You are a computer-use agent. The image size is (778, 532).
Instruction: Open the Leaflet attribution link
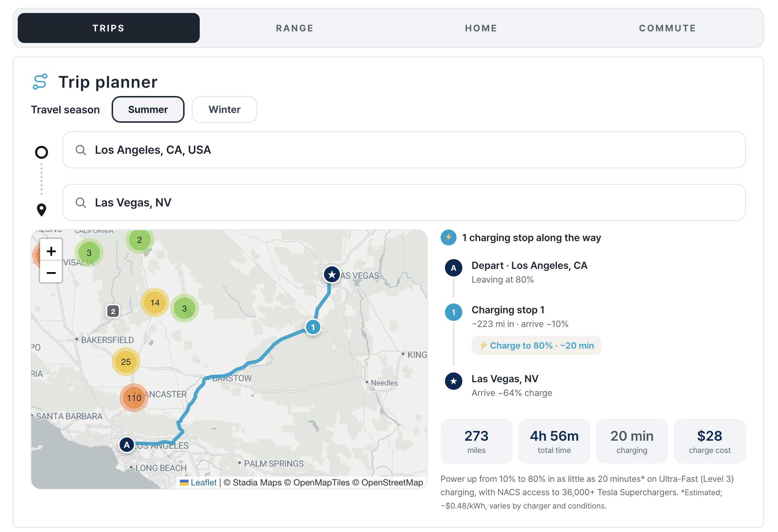[x=203, y=483]
